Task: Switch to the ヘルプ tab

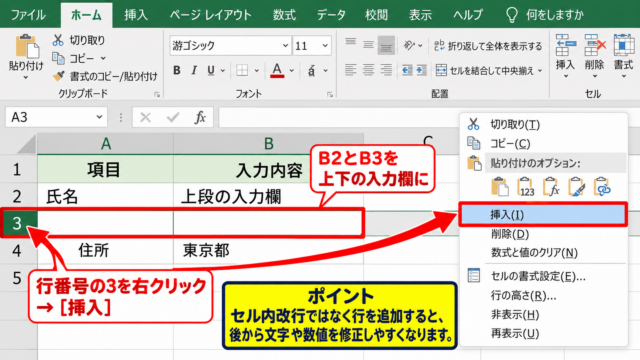Action: [467, 15]
